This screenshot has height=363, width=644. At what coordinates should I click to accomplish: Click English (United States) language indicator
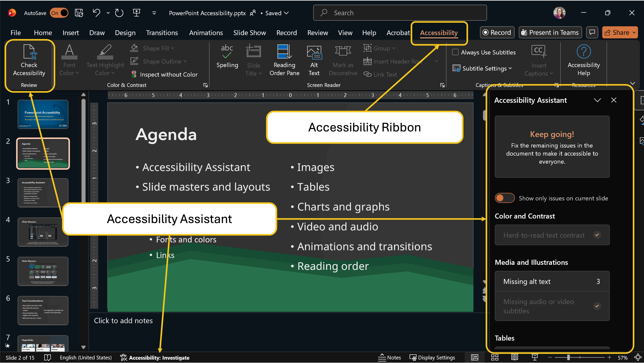(86, 358)
